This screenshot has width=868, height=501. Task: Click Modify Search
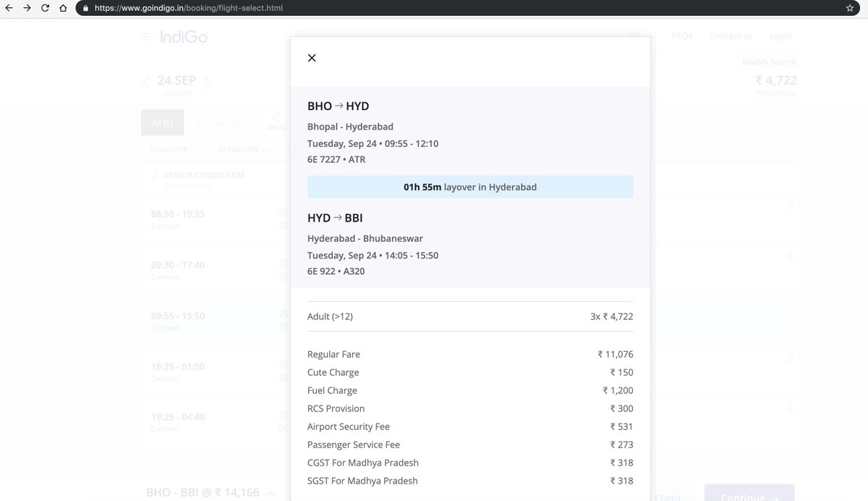coord(769,62)
